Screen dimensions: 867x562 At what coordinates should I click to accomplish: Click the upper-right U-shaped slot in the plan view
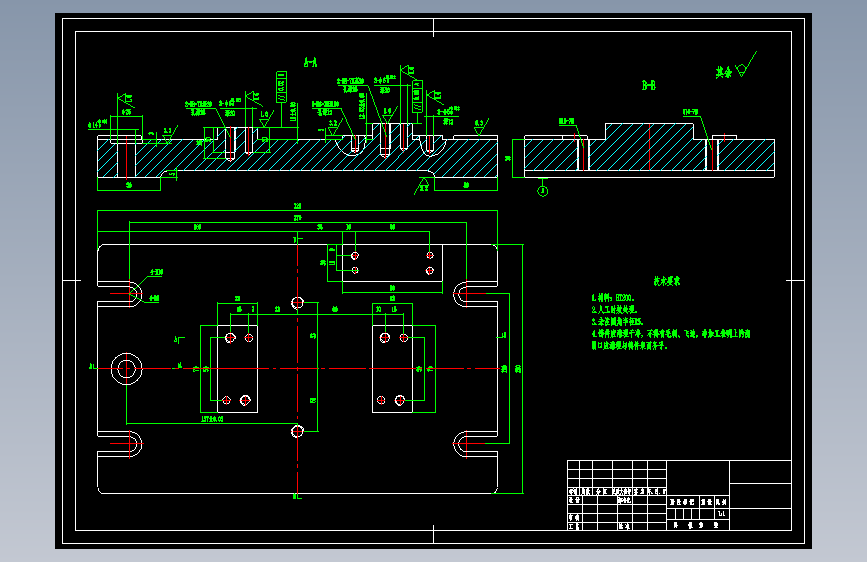[475, 294]
